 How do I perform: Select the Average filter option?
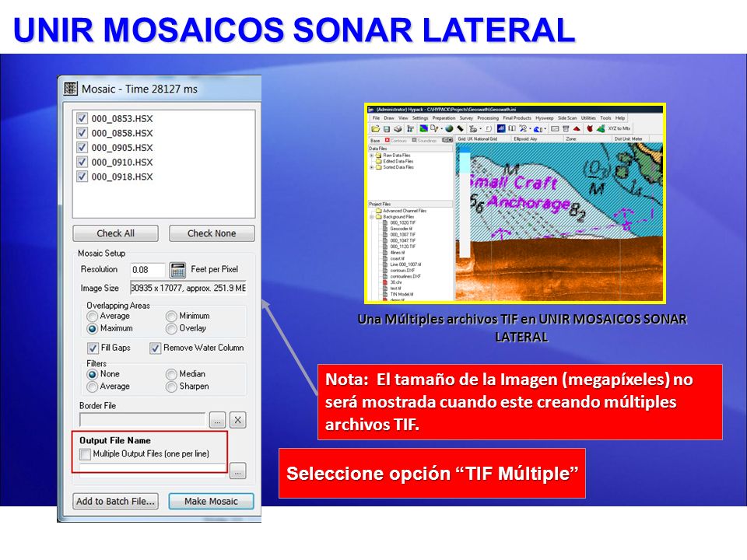coord(93,387)
